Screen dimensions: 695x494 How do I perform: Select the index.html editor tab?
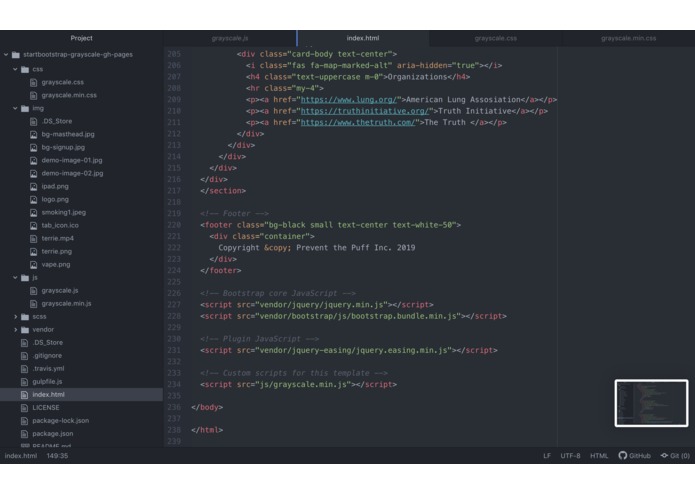pyautogui.click(x=363, y=38)
